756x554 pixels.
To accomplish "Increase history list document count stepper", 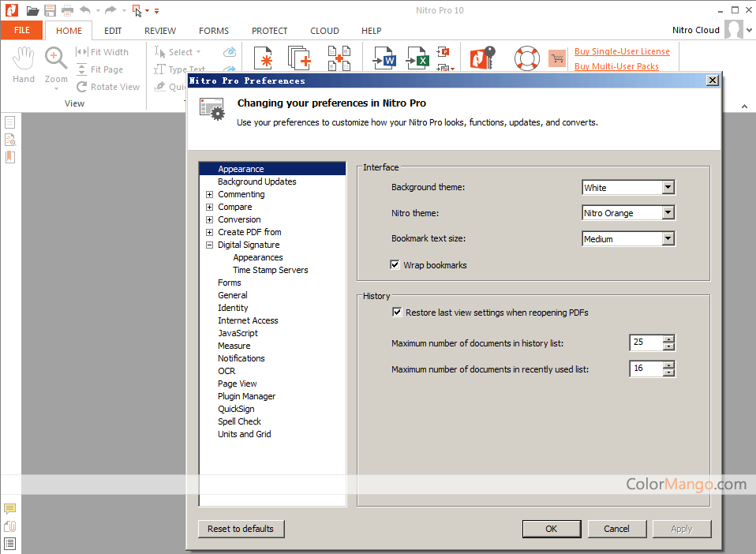I will click(669, 339).
